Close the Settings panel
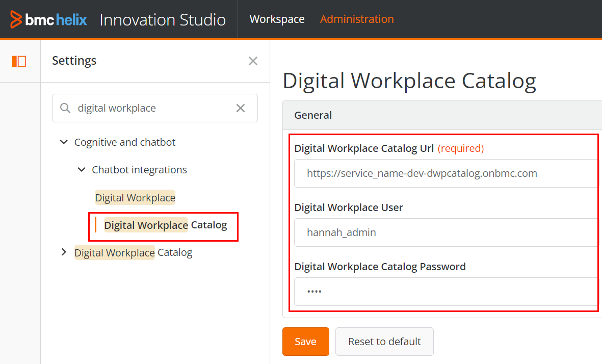 pos(253,61)
